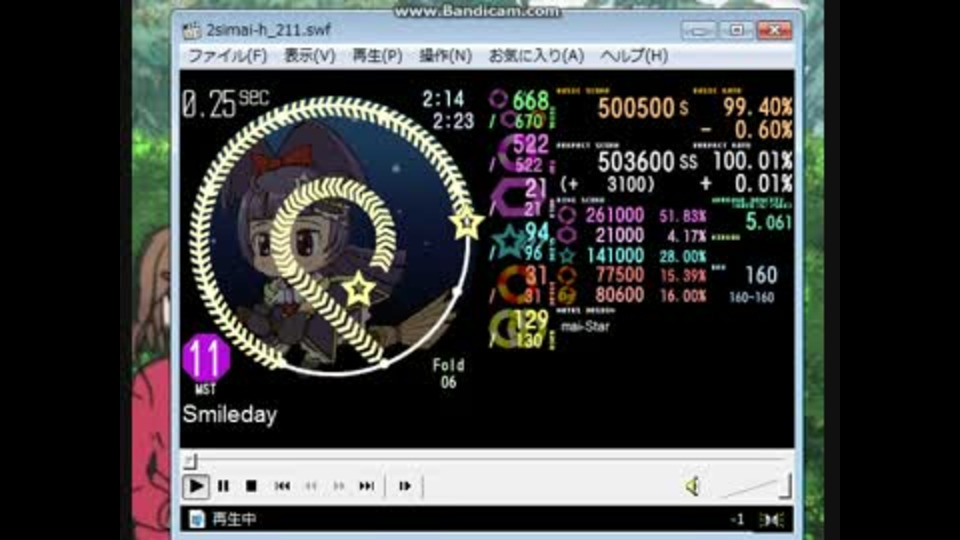Click the Play button in the player controls
This screenshot has width=960, height=540.
coord(196,486)
